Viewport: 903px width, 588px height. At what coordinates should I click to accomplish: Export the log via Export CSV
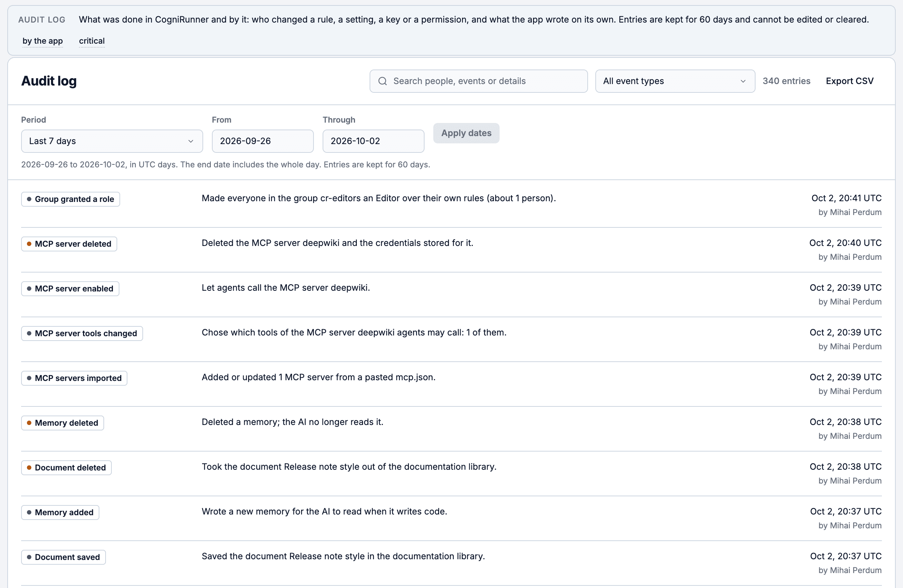[x=849, y=81]
